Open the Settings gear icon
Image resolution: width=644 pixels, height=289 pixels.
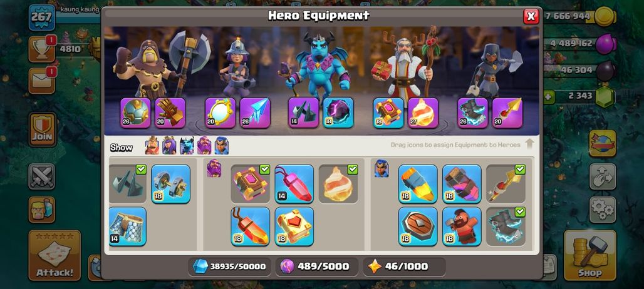(603, 210)
